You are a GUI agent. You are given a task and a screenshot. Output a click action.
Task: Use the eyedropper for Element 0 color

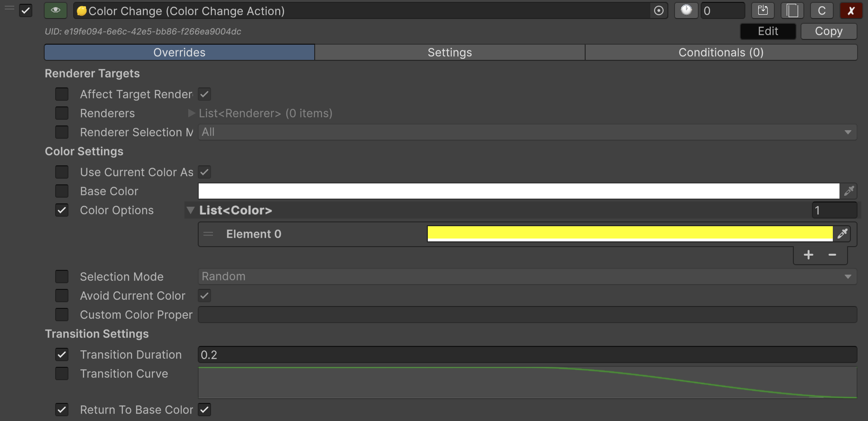click(x=842, y=234)
